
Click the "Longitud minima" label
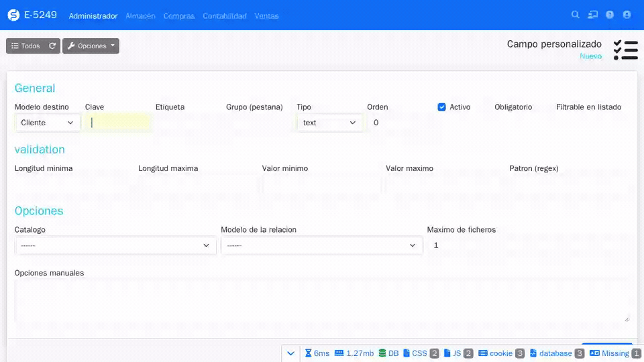(44, 168)
